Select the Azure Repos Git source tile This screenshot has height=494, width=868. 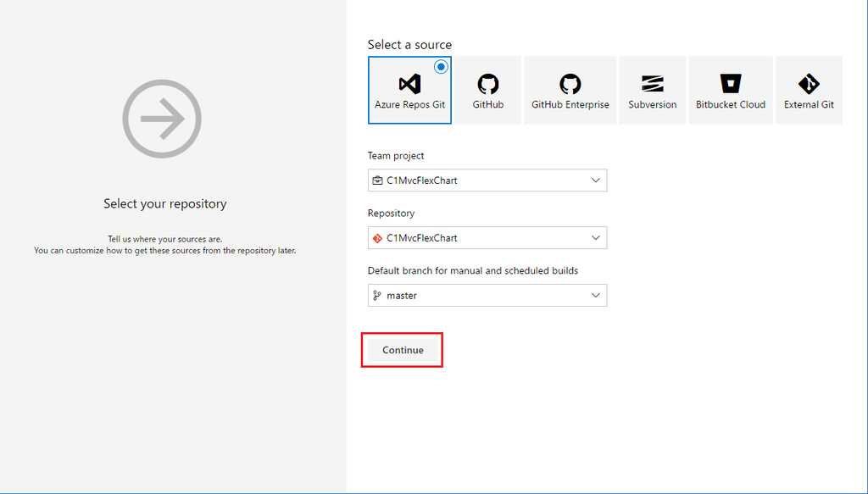(409, 90)
